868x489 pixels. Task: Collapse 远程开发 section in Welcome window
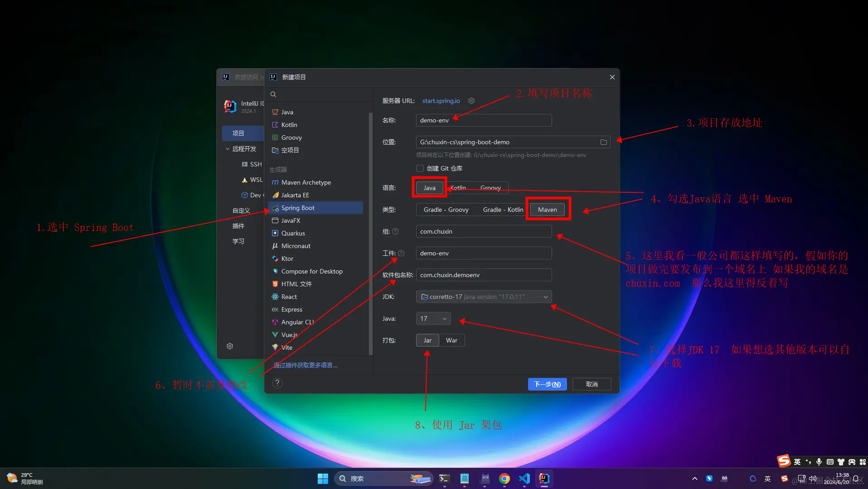coord(228,149)
